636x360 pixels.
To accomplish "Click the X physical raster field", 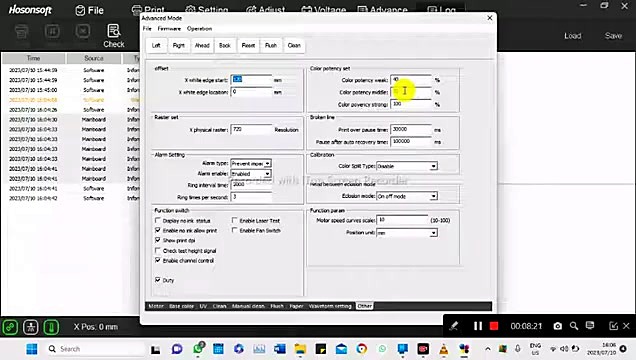I will click(x=251, y=130).
